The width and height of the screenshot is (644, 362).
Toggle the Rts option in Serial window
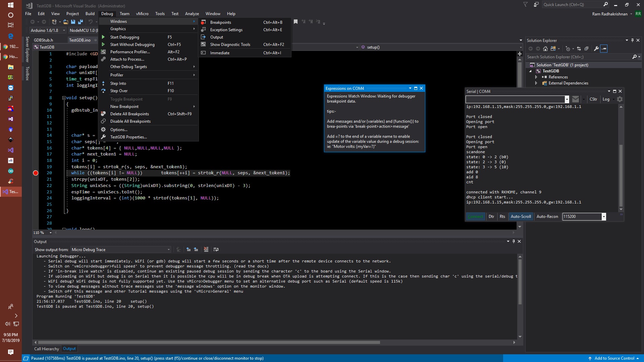502,217
